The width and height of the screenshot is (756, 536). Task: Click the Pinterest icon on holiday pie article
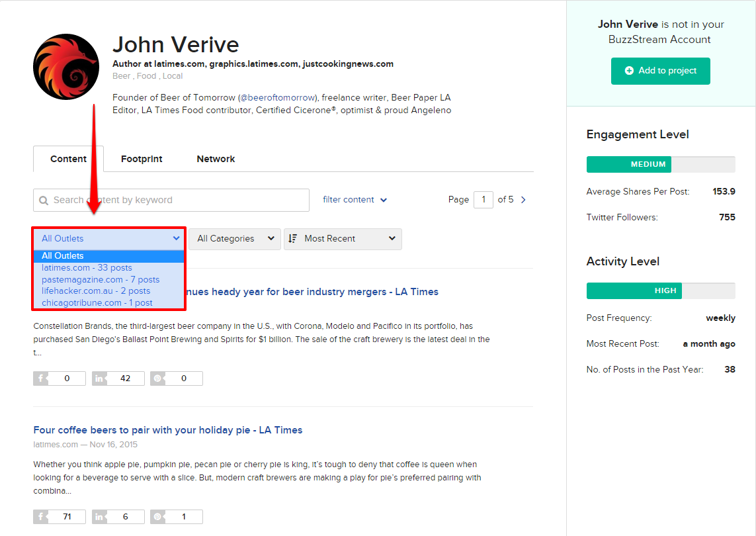158,516
